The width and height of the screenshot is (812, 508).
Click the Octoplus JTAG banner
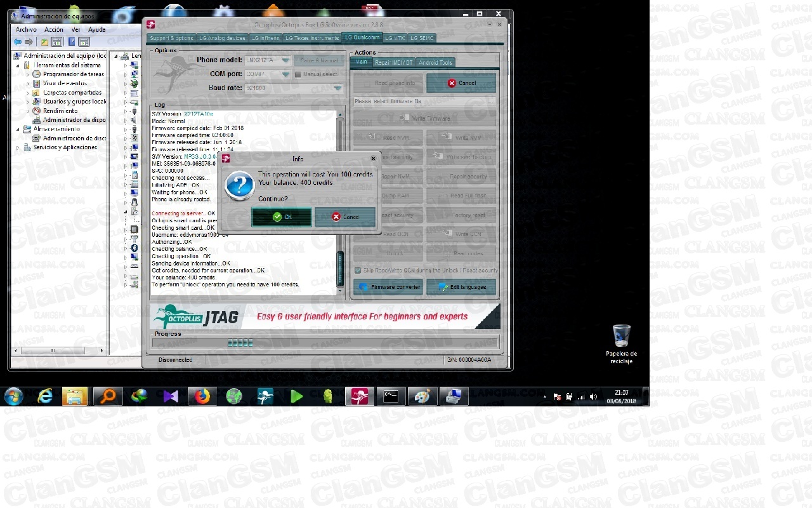[325, 316]
